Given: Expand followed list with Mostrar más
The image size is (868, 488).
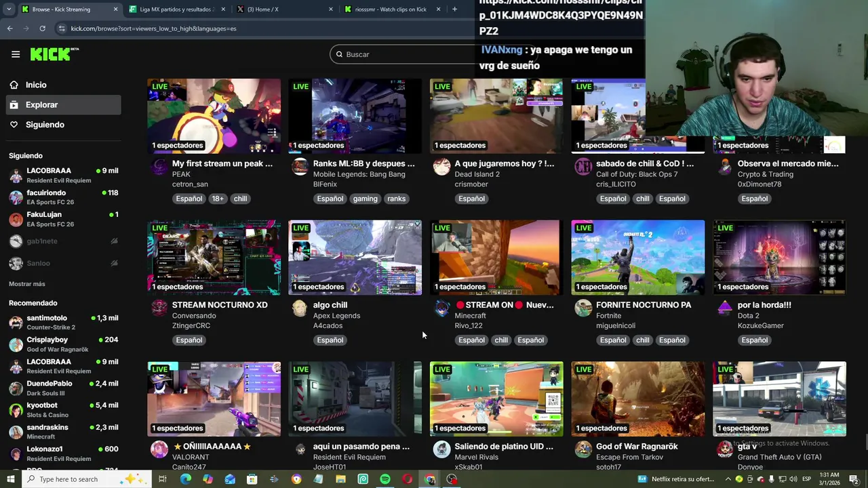Looking at the screenshot, I should [27, 284].
